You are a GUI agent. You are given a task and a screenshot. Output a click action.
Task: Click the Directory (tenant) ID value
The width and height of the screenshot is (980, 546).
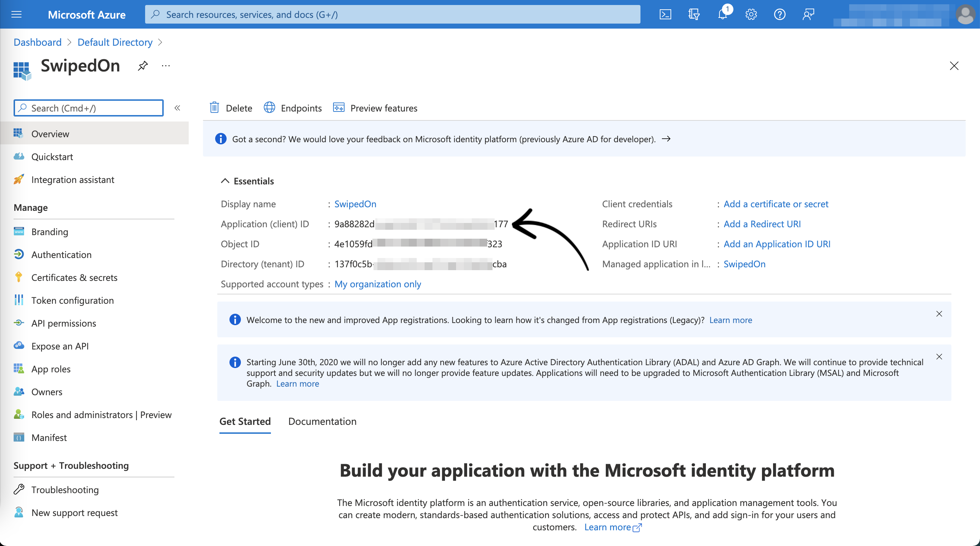420,264
